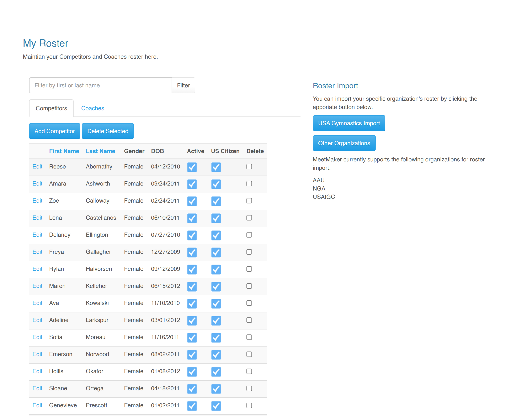Check Delete box for Zoe Calloway
532x416 pixels.
coord(249,201)
